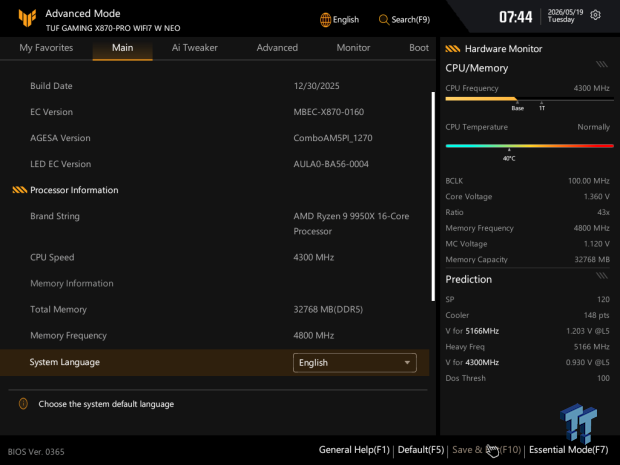Click Save & Exit(F10)
This screenshot has height=465, width=620.
pyautogui.click(x=486, y=450)
